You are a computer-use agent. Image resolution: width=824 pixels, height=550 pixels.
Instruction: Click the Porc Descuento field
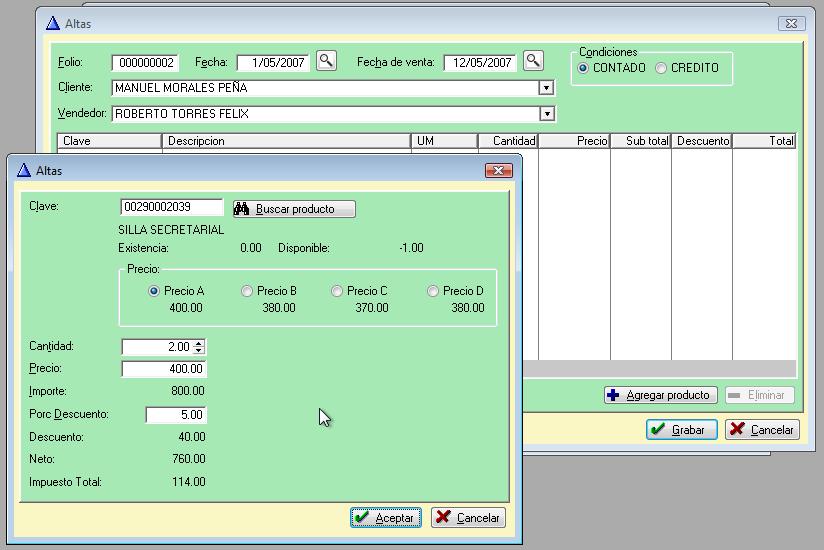[x=176, y=415]
